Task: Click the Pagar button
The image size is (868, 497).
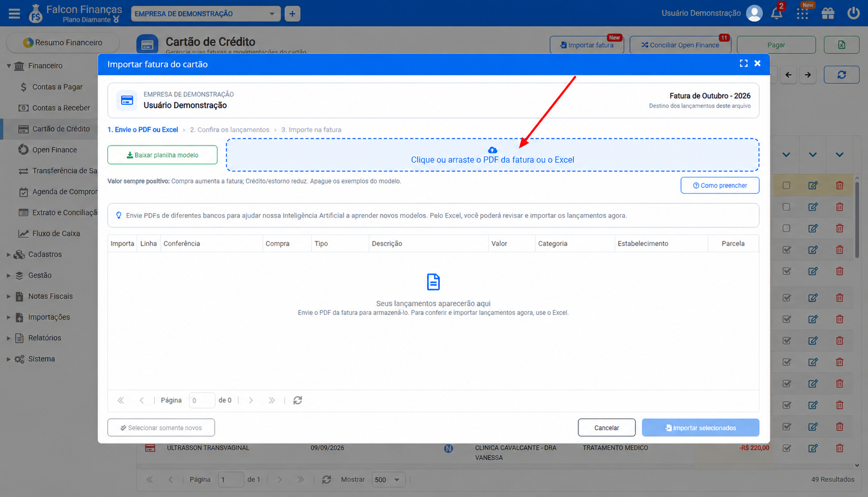Action: point(776,45)
